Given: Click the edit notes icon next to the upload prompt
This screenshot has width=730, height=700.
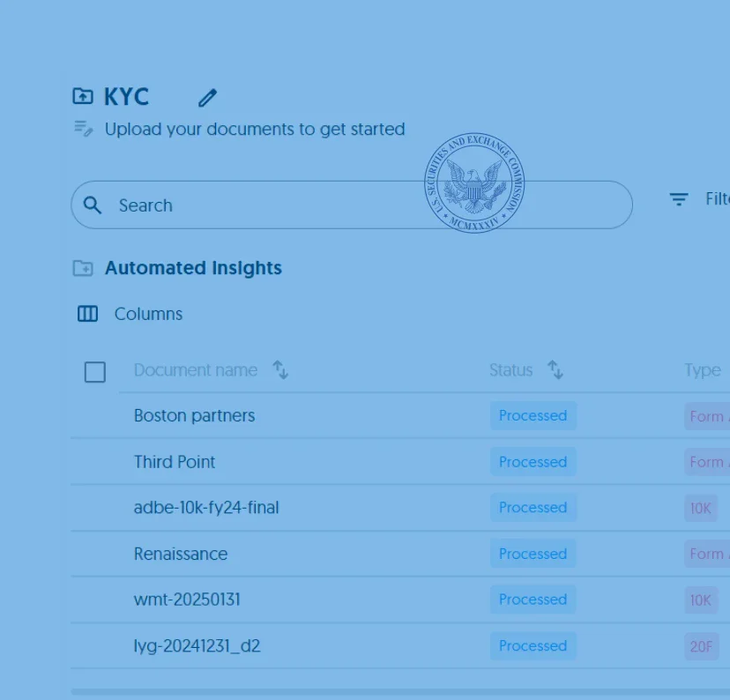Looking at the screenshot, I should 82,129.
